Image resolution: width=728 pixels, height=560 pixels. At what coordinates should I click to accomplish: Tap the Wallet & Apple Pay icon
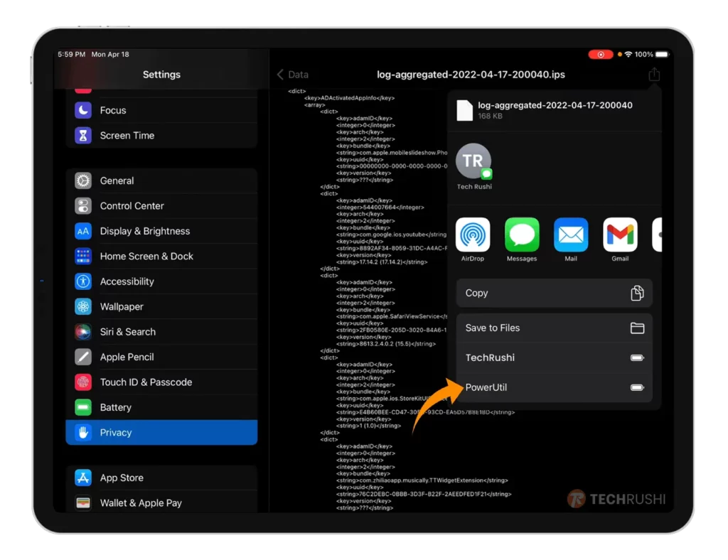(x=83, y=503)
